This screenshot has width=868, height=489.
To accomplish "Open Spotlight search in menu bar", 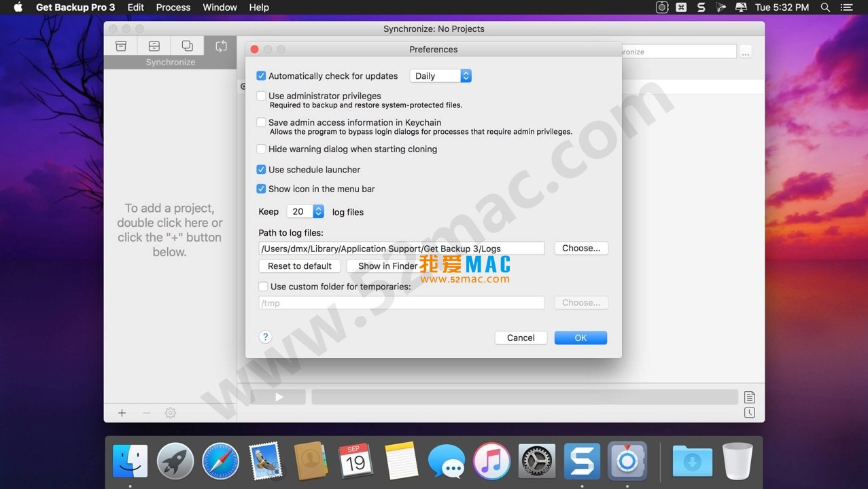I will [825, 7].
